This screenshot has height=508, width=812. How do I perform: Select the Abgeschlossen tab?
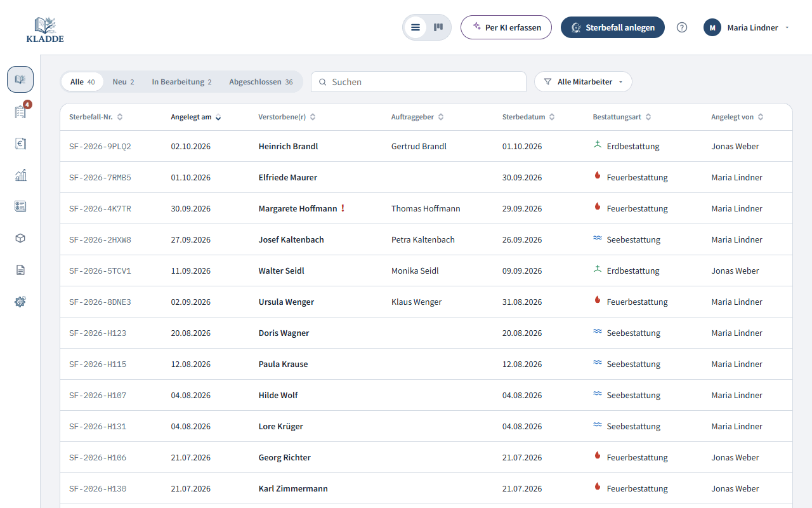tap(261, 82)
